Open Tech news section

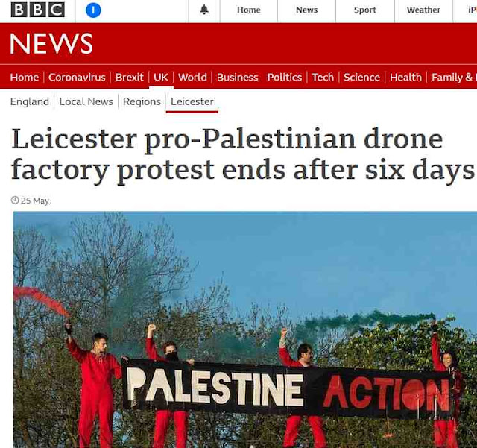[323, 78]
